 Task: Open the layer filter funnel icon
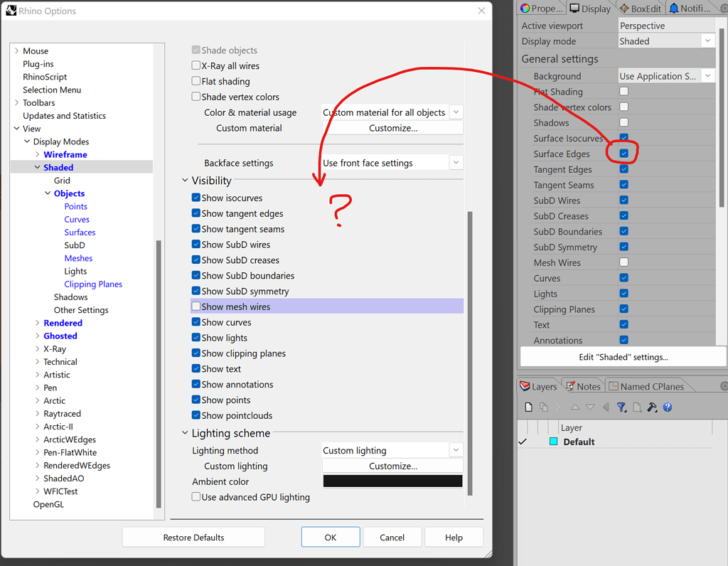621,406
